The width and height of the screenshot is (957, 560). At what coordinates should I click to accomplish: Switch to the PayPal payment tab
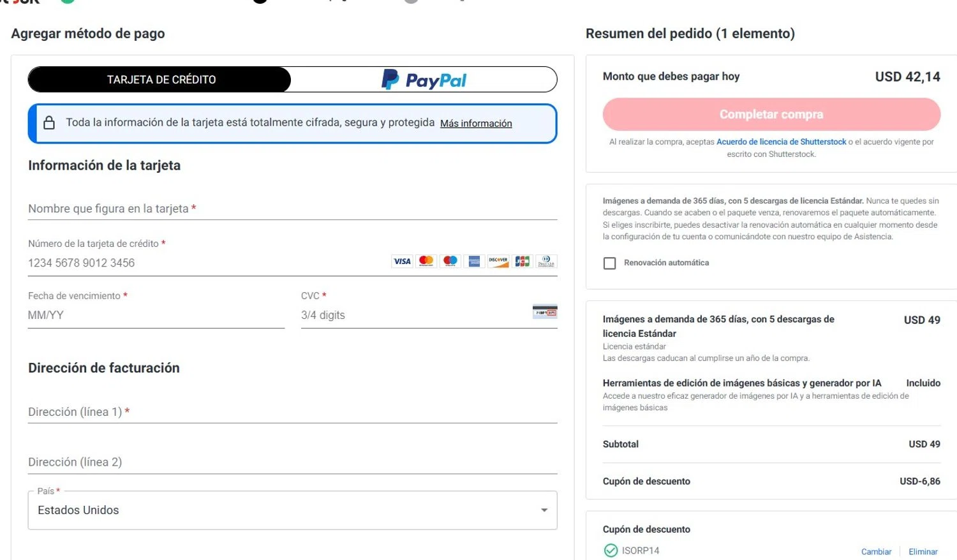[424, 80]
